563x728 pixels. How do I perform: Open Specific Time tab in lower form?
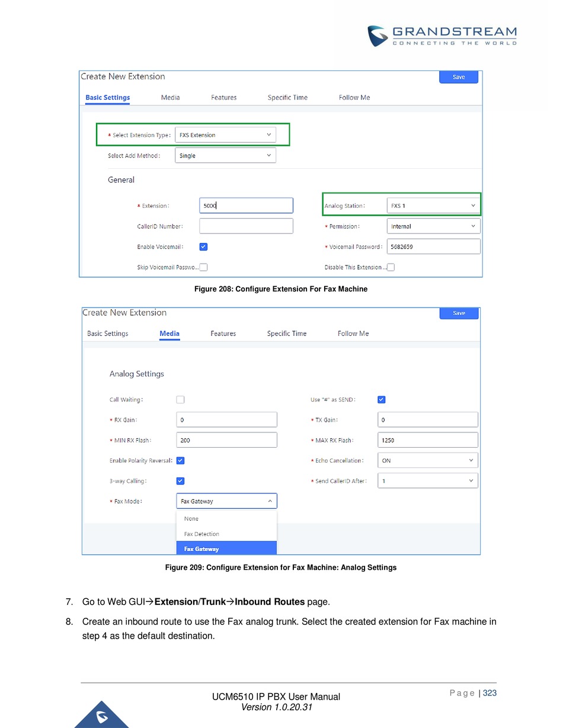coord(287,333)
